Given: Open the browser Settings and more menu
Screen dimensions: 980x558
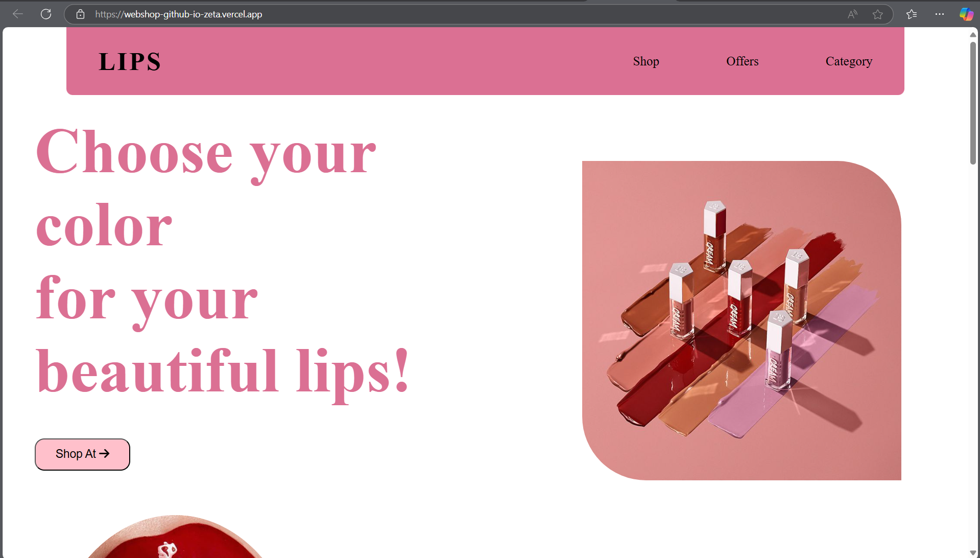Looking at the screenshot, I should tap(940, 14).
